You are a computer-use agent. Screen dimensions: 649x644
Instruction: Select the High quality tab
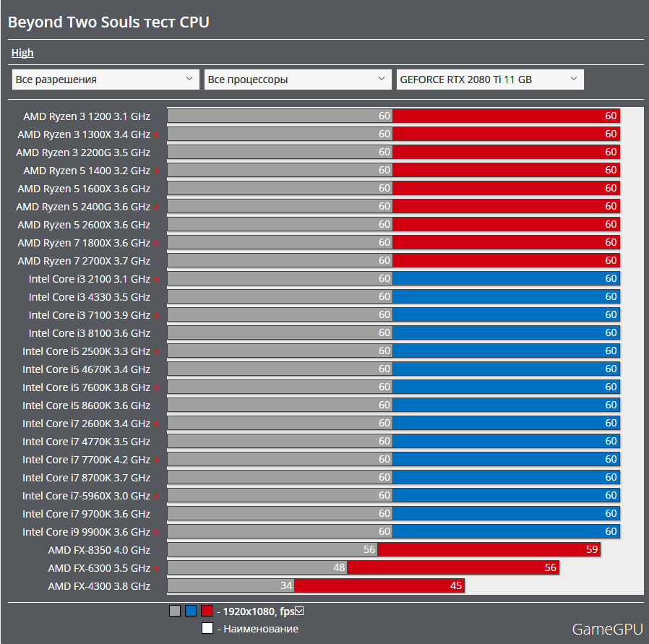tap(22, 53)
